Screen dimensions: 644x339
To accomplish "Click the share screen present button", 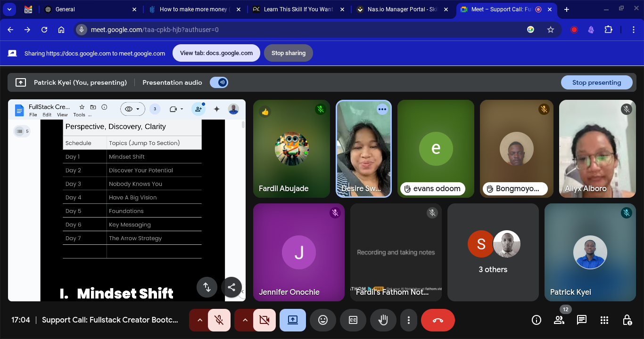I will tap(293, 320).
